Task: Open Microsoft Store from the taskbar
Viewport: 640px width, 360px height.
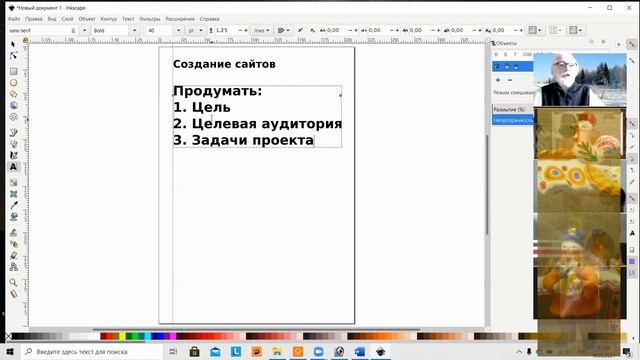Action: click(195, 351)
